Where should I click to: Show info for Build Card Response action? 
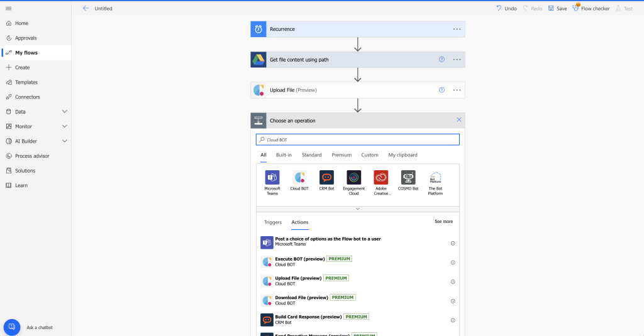(453, 320)
